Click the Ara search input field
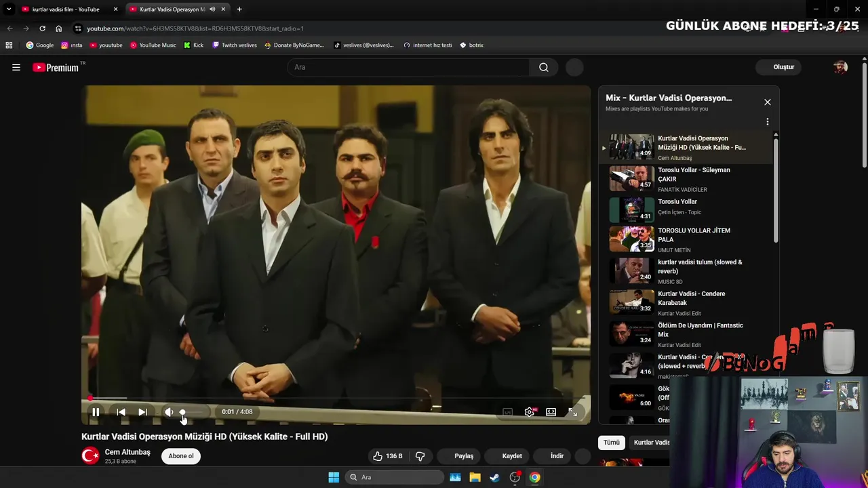Screen dimensions: 868x488 coord(410,67)
